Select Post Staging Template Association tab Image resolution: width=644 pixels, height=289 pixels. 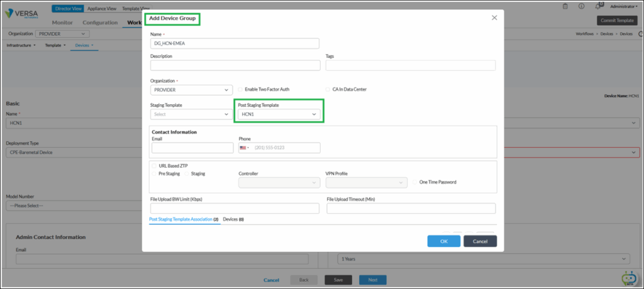pyautogui.click(x=184, y=219)
